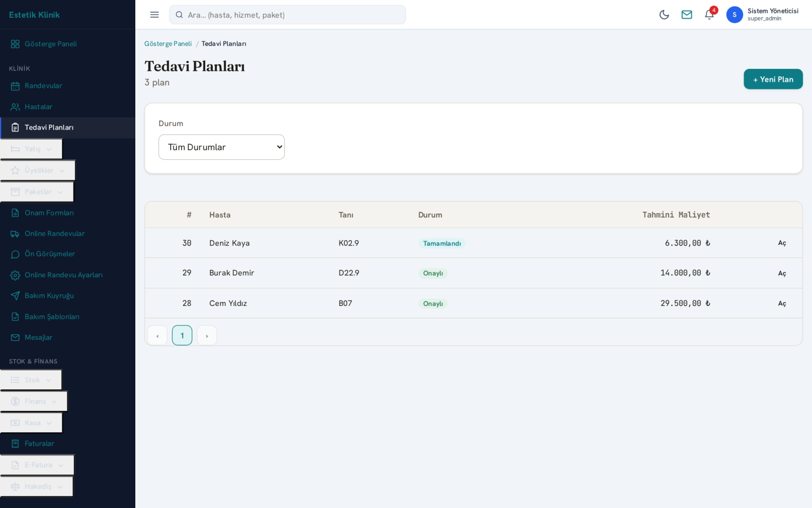Expand the Yatış sidebar group

click(31, 149)
